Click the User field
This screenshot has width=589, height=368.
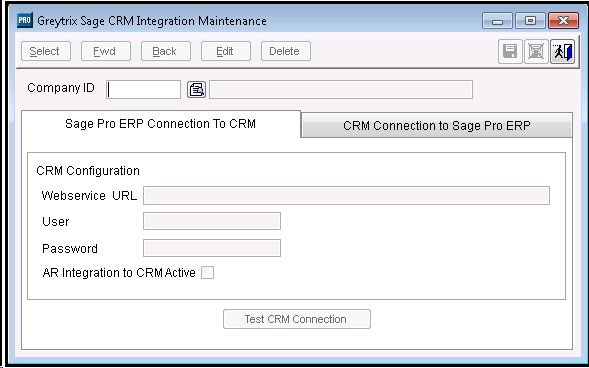click(212, 221)
